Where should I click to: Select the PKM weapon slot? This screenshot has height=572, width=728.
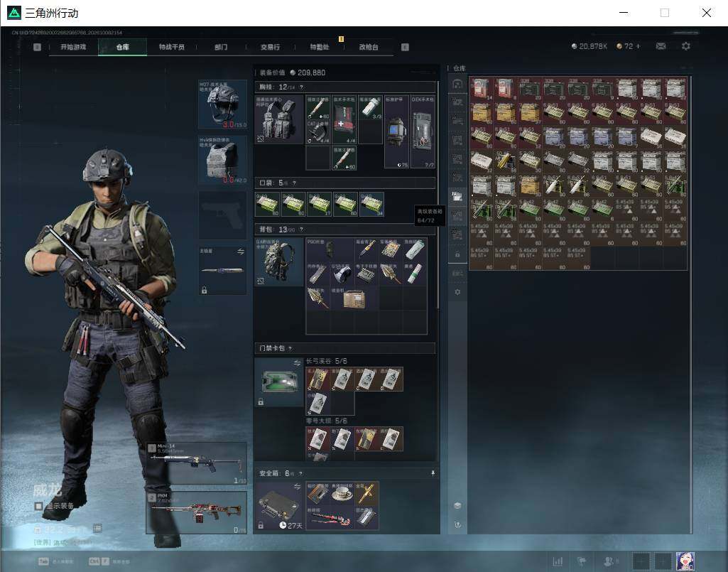point(197,513)
